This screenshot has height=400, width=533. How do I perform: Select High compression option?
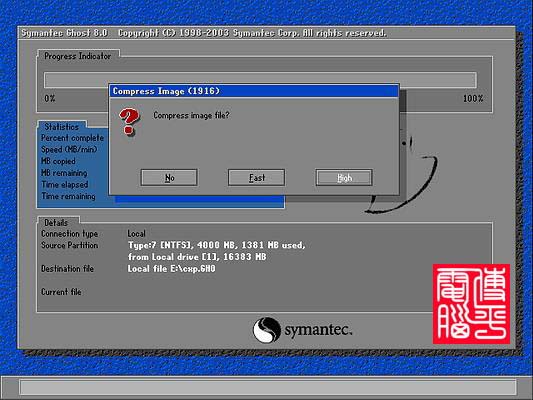pos(344,178)
